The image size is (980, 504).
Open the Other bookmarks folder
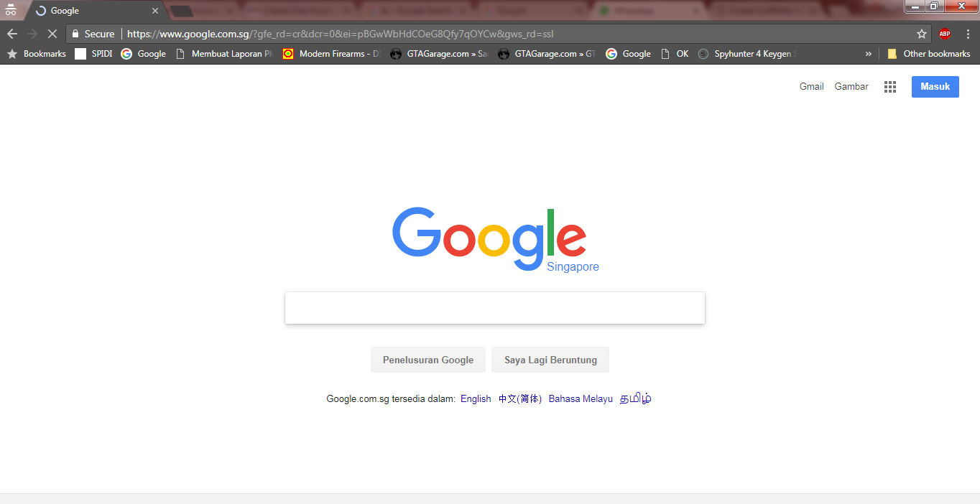(929, 54)
